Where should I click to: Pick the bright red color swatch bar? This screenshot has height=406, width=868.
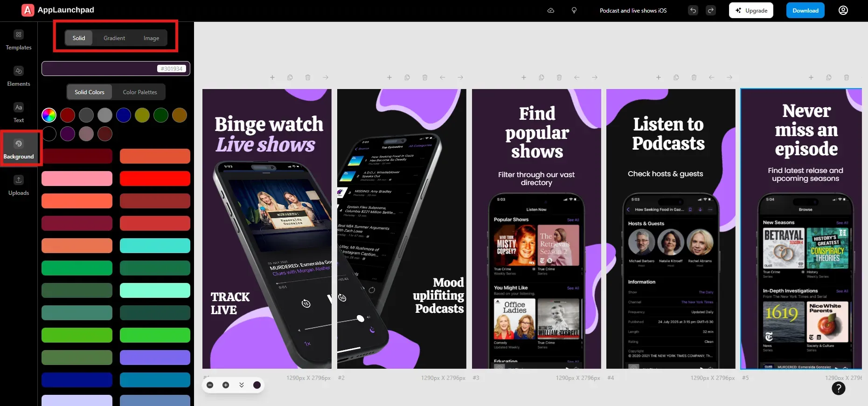[x=155, y=179]
